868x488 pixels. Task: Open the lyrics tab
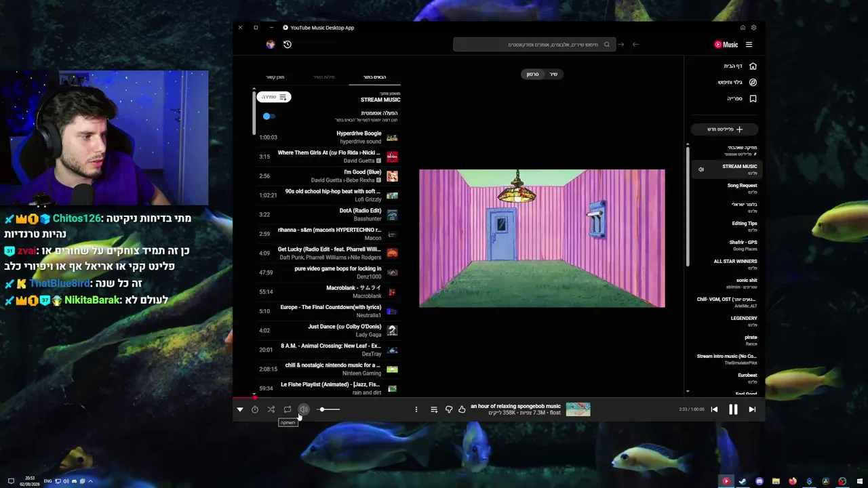coord(324,77)
